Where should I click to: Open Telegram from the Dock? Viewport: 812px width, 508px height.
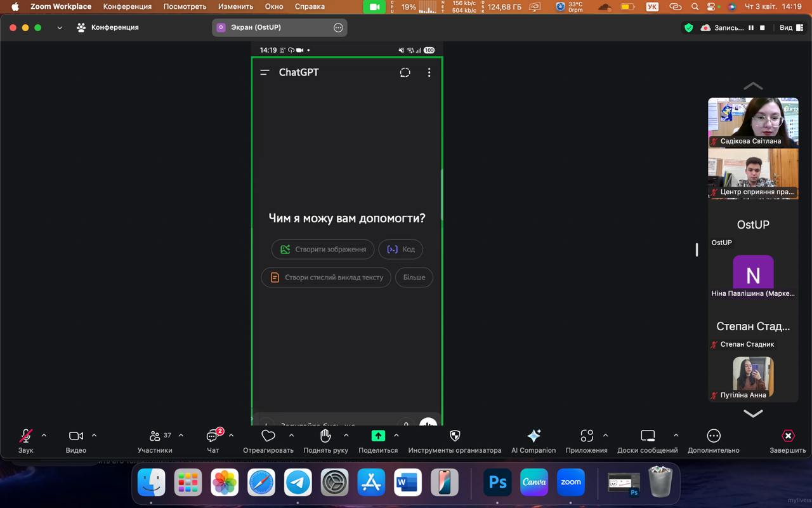point(298,483)
